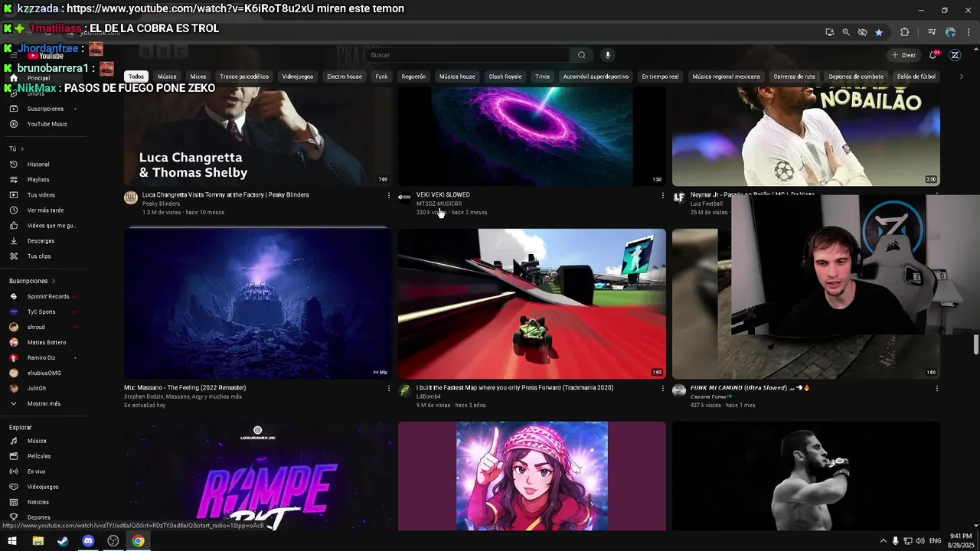
Task: Select the Música filter chip
Action: pyautogui.click(x=167, y=77)
